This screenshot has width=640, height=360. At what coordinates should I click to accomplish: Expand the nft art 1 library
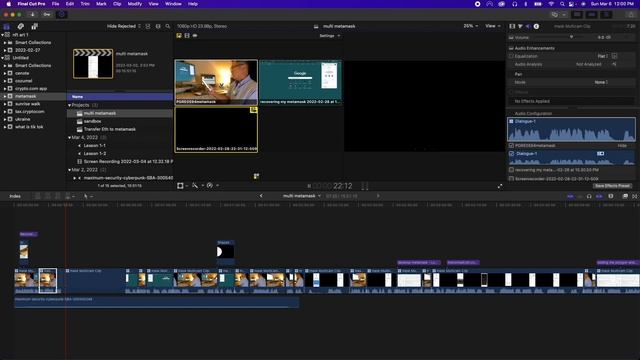click(x=2, y=35)
